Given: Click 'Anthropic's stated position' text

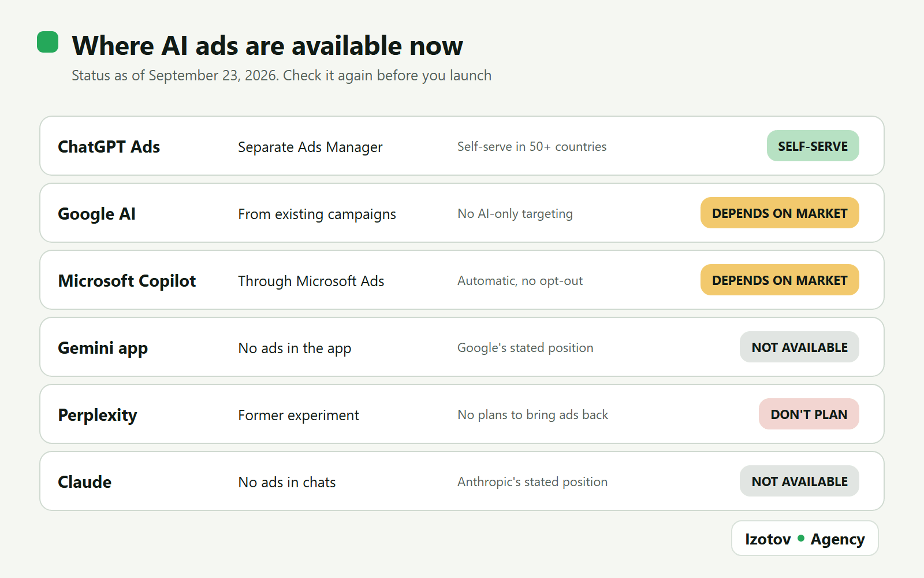Looking at the screenshot, I should point(532,482).
